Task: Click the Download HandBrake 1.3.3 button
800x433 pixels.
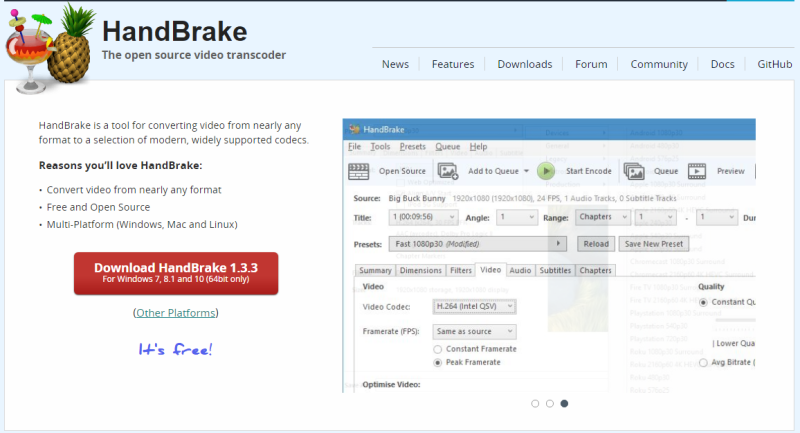Action: click(176, 273)
